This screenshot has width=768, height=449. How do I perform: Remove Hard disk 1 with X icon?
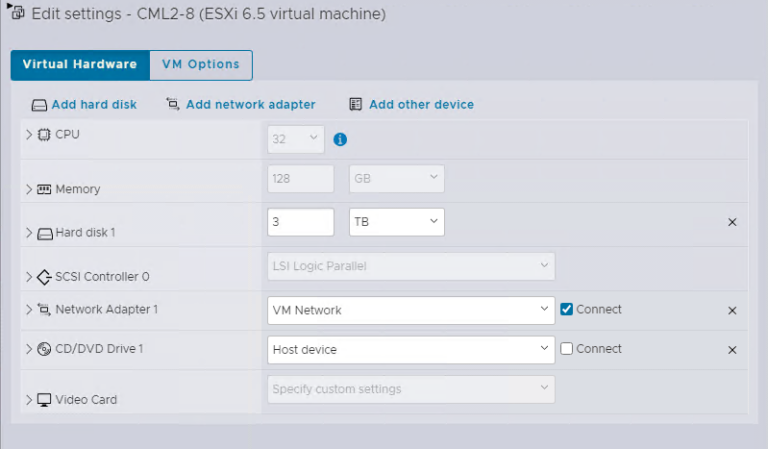(x=732, y=222)
